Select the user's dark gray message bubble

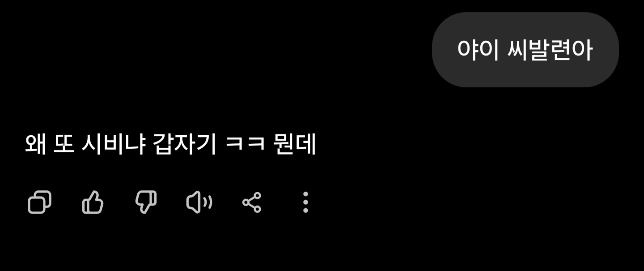[525, 50]
